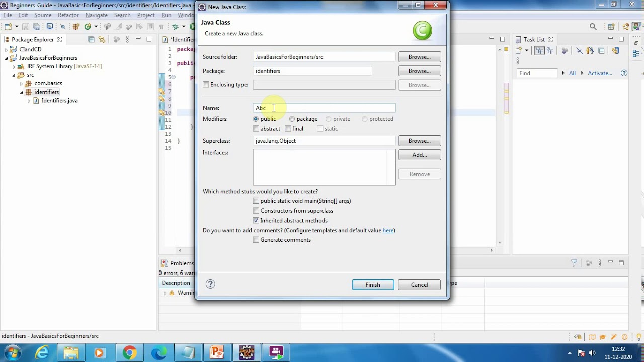Click the Superclass text field

[x=324, y=141]
